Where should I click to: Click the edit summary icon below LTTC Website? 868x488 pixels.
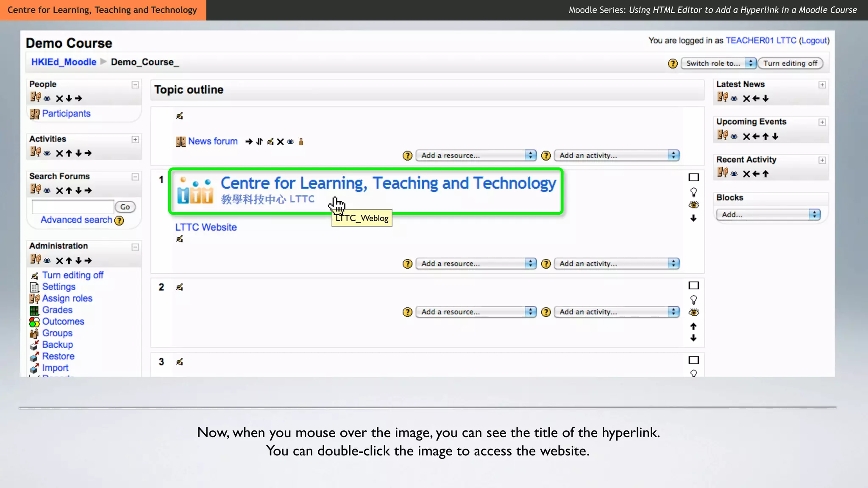180,239
